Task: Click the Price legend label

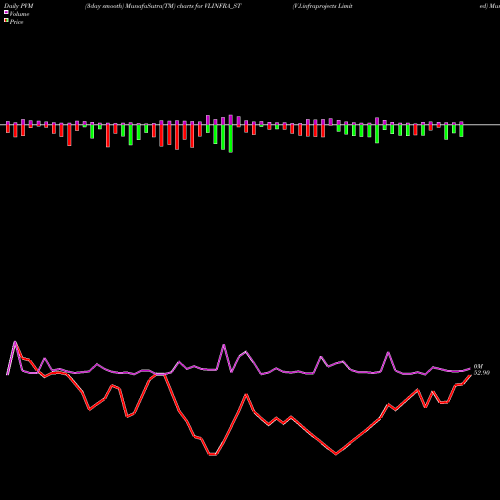Action: 16,22
